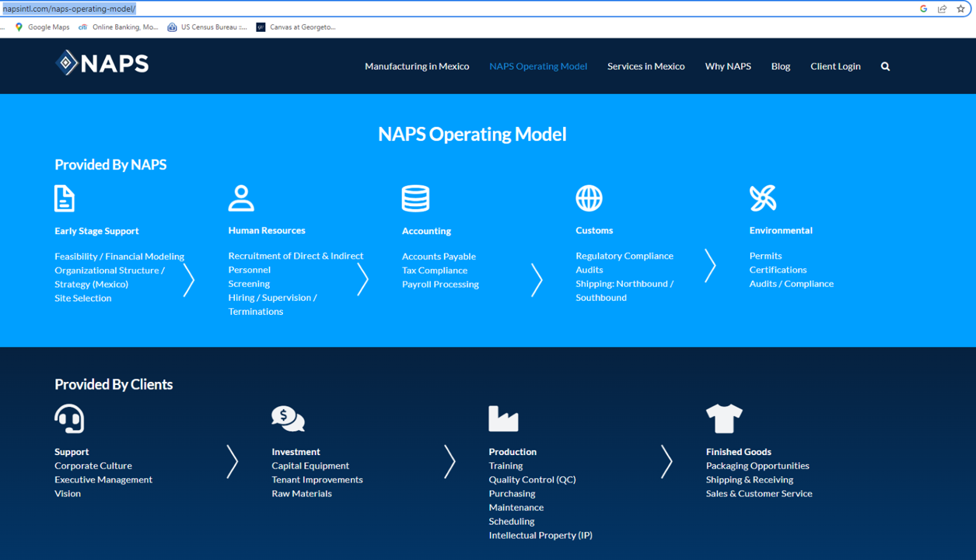Click the Support headset icon
This screenshot has width=976, height=560.
tap(69, 418)
